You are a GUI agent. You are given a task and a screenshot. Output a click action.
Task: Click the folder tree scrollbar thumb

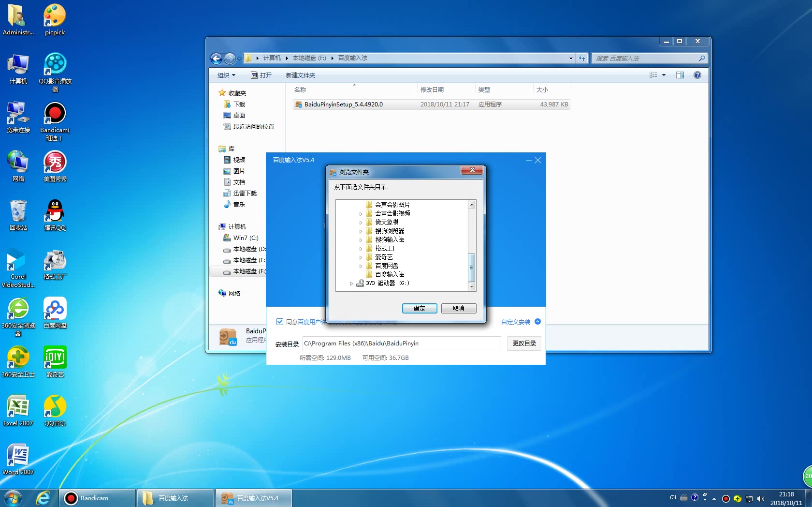coord(472,268)
